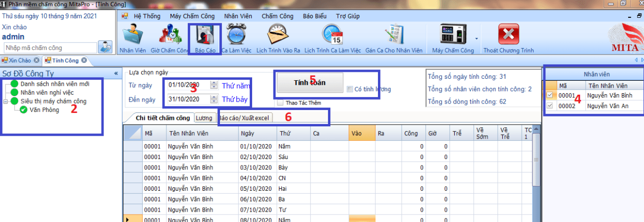Close the Tính Công tab with its X
This screenshot has width=644, height=222.
(x=84, y=60)
